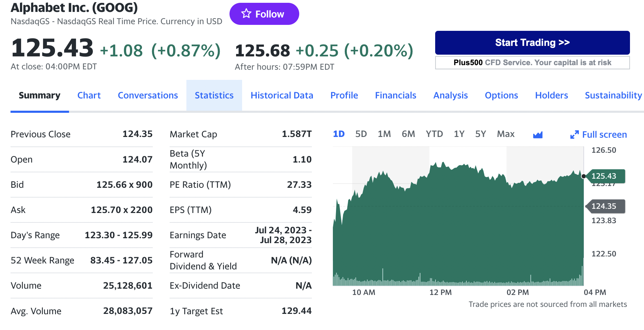The image size is (644, 330).
Task: Click Avg. Volume value 28,083,057
Action: 128,311
